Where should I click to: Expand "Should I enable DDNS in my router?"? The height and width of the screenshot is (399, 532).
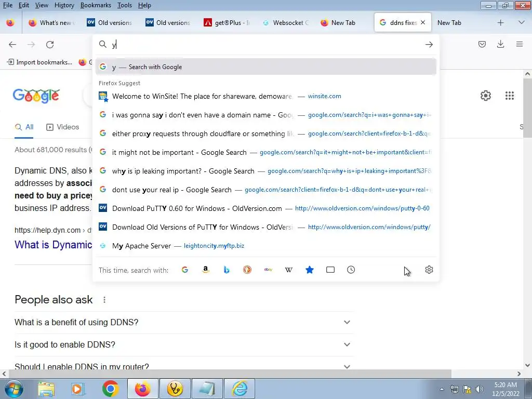(x=183, y=366)
